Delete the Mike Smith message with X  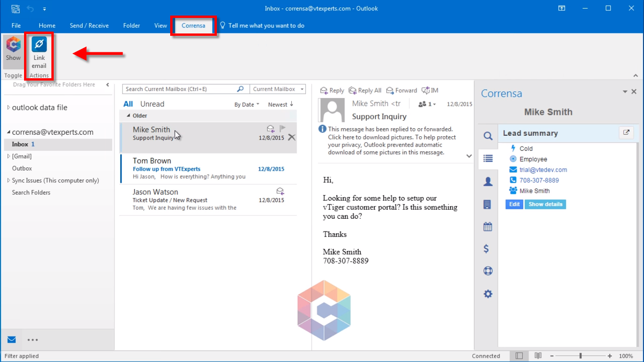[291, 137]
